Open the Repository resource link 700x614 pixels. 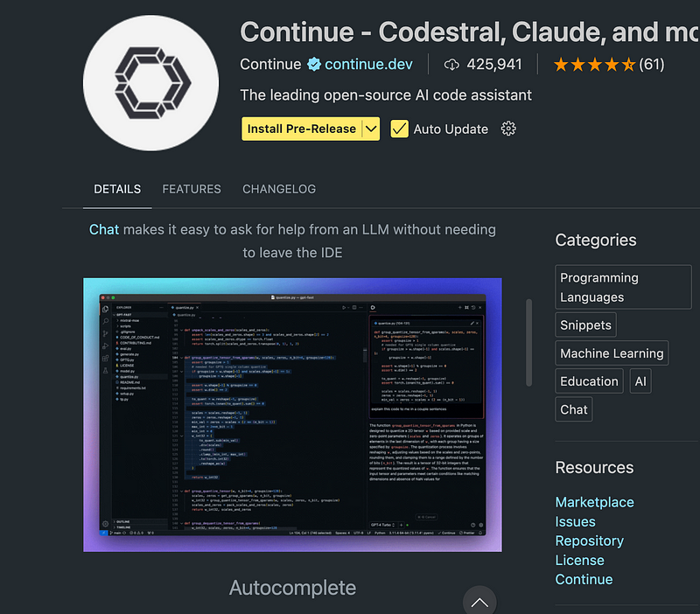click(x=589, y=541)
